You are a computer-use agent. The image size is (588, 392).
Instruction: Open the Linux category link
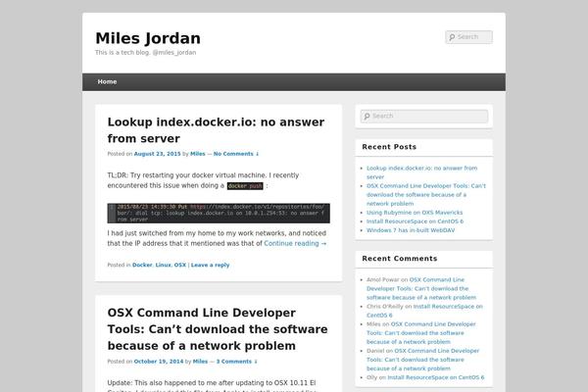click(163, 265)
